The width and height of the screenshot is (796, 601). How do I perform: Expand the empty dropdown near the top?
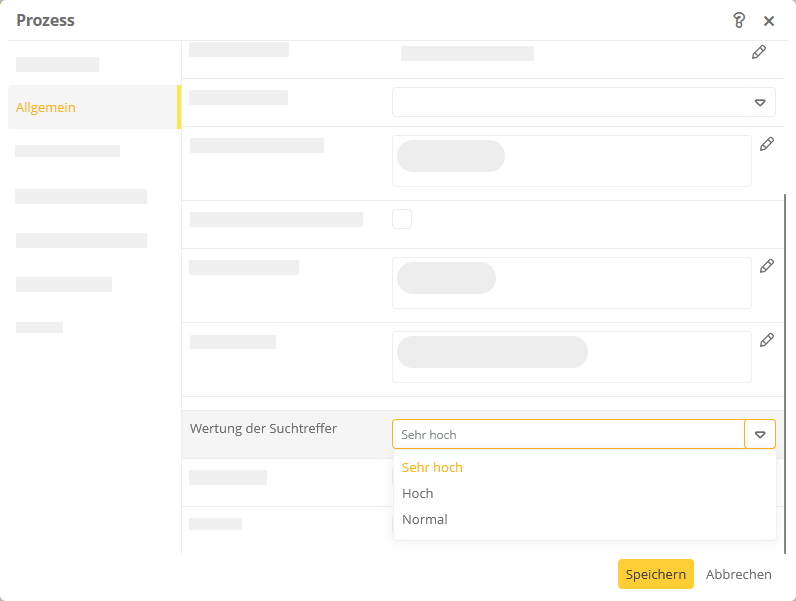point(760,103)
